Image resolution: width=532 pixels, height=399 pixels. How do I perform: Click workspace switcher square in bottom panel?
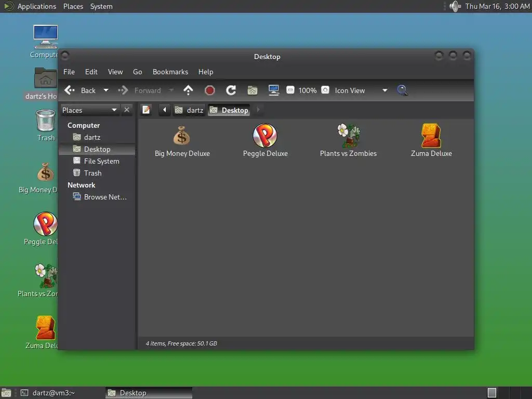492,393
